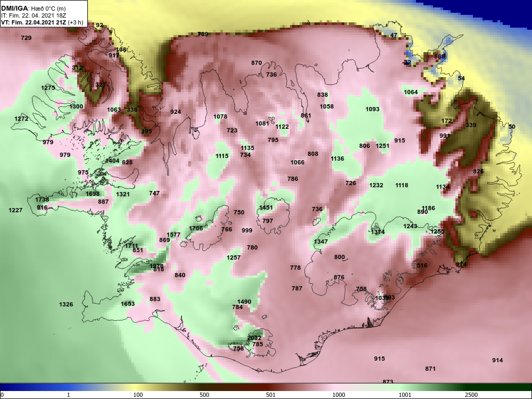Screen dimensions: 532x399
Task: Select the value 1275
Action: [48, 88]
